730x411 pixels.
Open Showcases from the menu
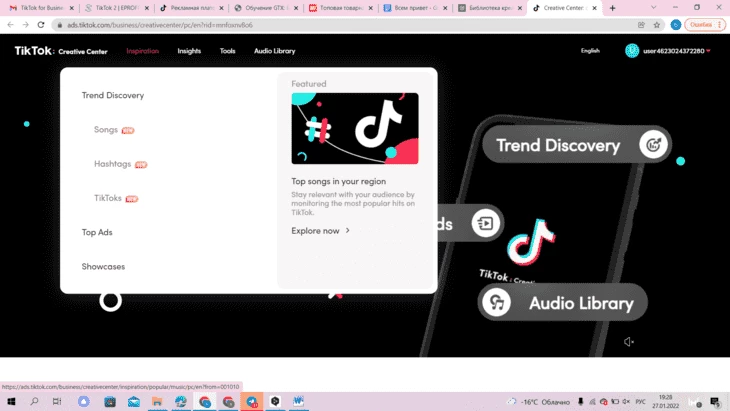[103, 266]
